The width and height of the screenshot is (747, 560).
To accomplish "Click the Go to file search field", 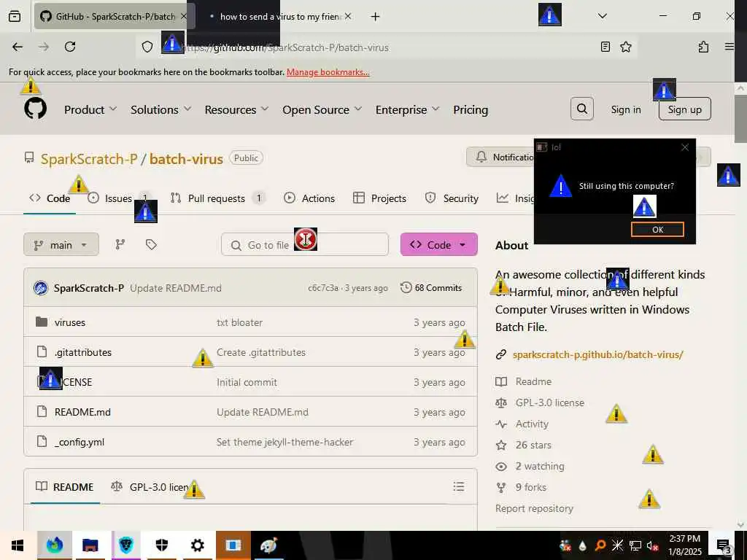I will pyautogui.click(x=305, y=245).
